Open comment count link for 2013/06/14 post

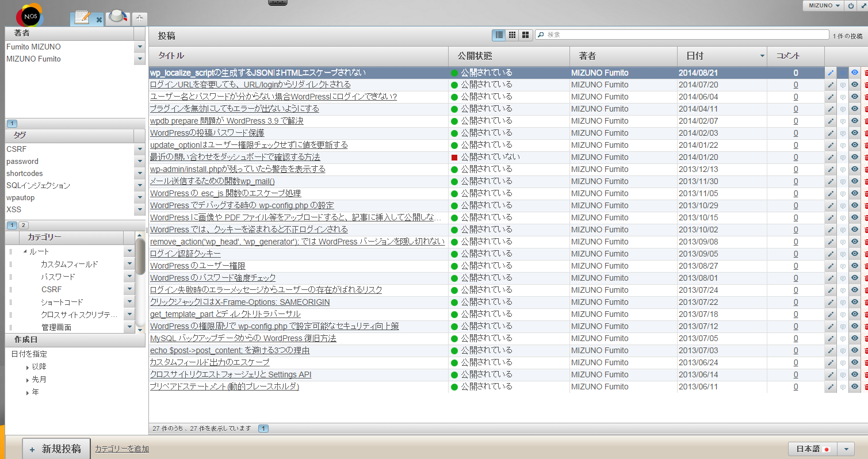click(x=796, y=375)
